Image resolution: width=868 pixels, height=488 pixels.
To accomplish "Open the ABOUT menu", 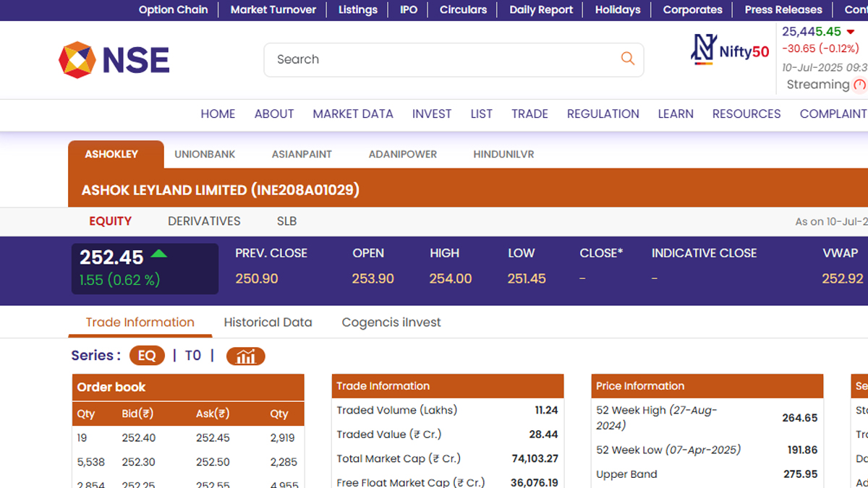I will point(274,114).
